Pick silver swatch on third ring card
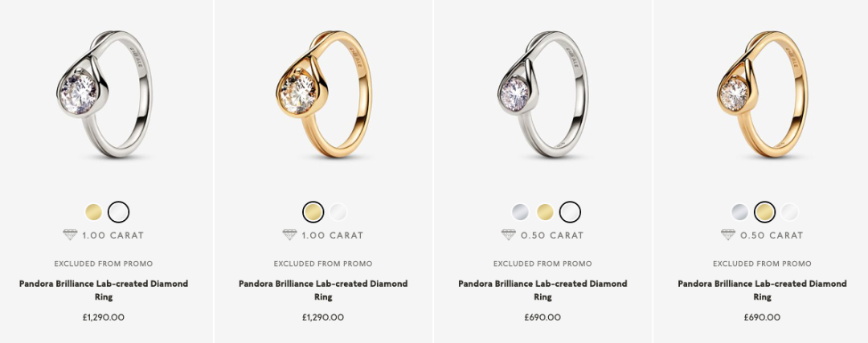Image resolution: width=868 pixels, height=343 pixels. point(520,212)
